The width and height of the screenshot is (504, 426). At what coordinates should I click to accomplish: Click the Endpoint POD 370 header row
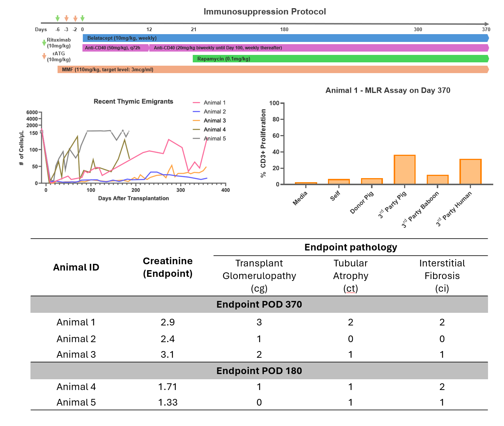pos(259,304)
